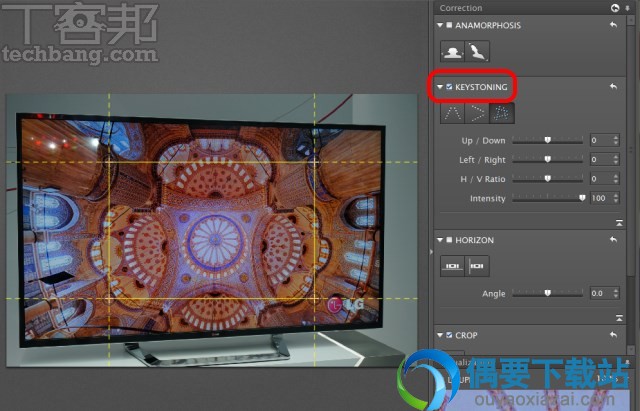Screen dimensions: 640x411
Task: Select the vertical horizon leveling tool
Action: pyautogui.click(x=477, y=266)
